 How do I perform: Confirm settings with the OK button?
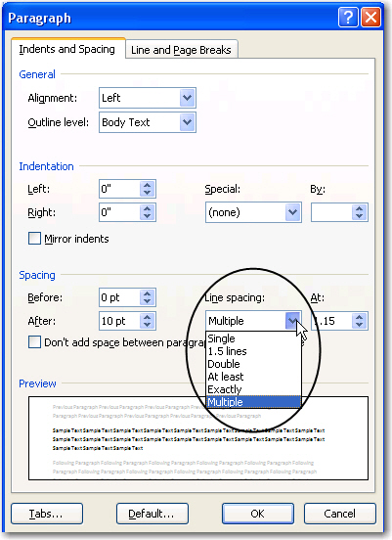tap(258, 514)
